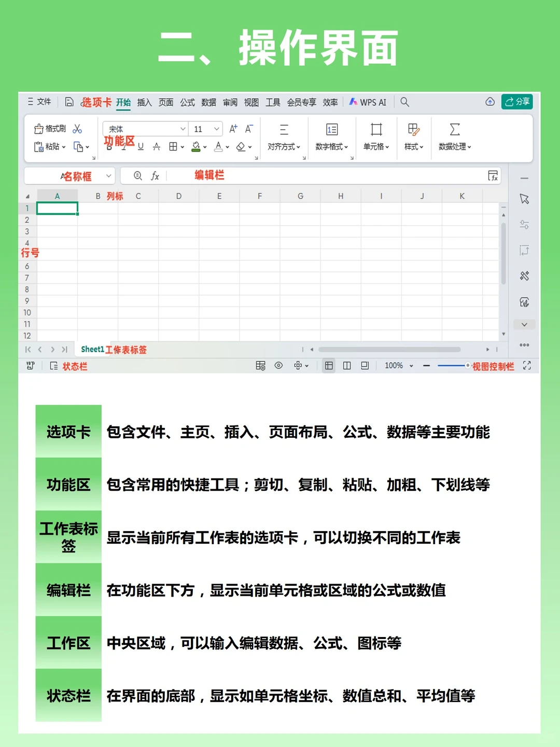Click the function panel icon at formula bar right
Viewport: 560px width, 747px height.
coord(493,176)
